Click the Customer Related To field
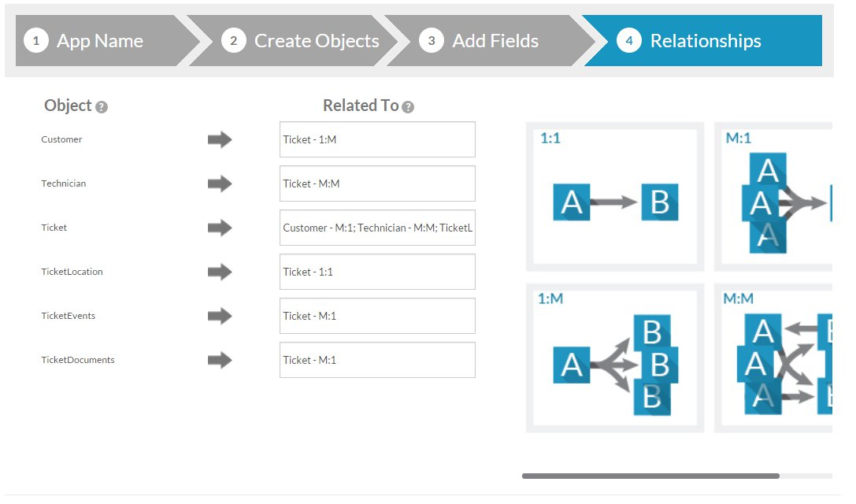The image size is (856, 504). (x=377, y=140)
